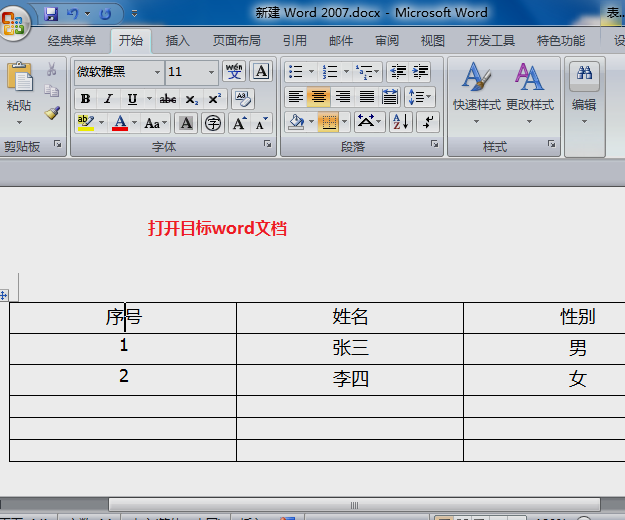This screenshot has width=625, height=520.
Task: Increase paragraph indent
Action: [420, 72]
